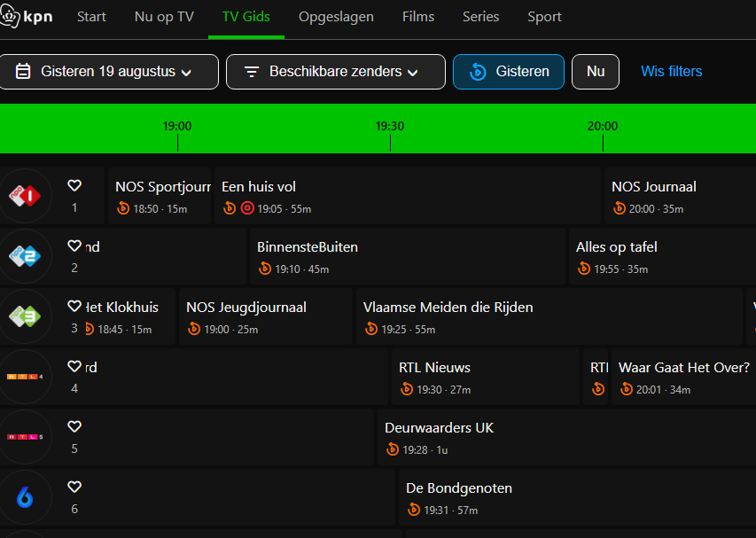
Task: Click replay icon for Deurwaarders UK
Action: (393, 449)
